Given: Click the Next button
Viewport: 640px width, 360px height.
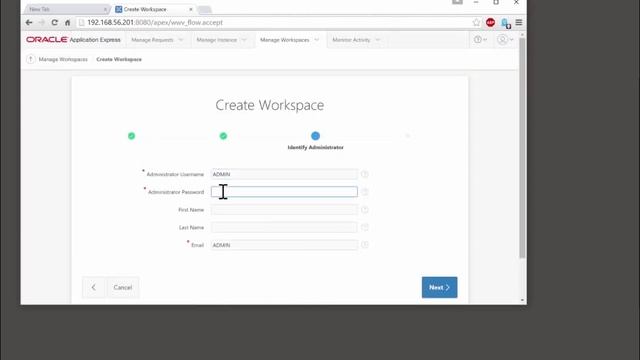Looking at the screenshot, I should (440, 287).
